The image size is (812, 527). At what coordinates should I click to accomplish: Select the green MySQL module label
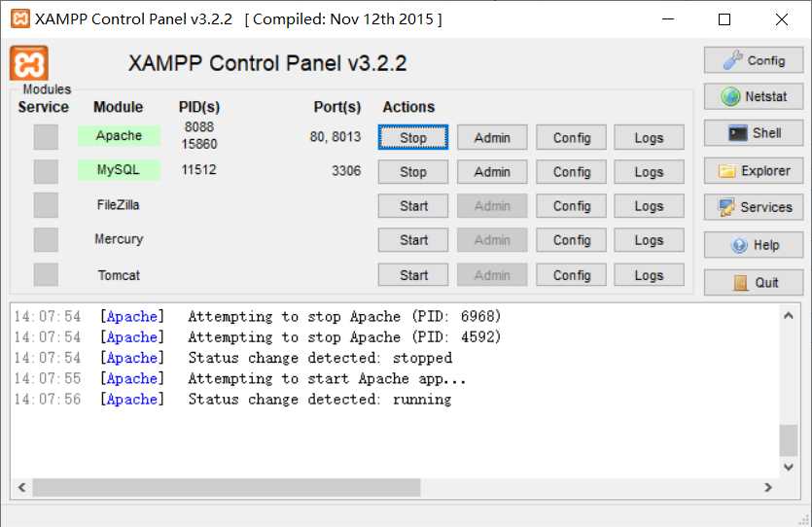pyautogui.click(x=119, y=170)
